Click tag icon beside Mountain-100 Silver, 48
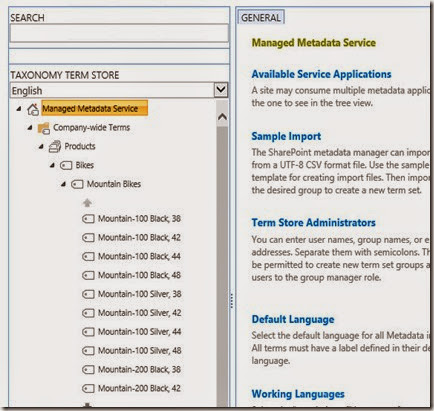Screen dimensions: 434x411 click(88, 351)
